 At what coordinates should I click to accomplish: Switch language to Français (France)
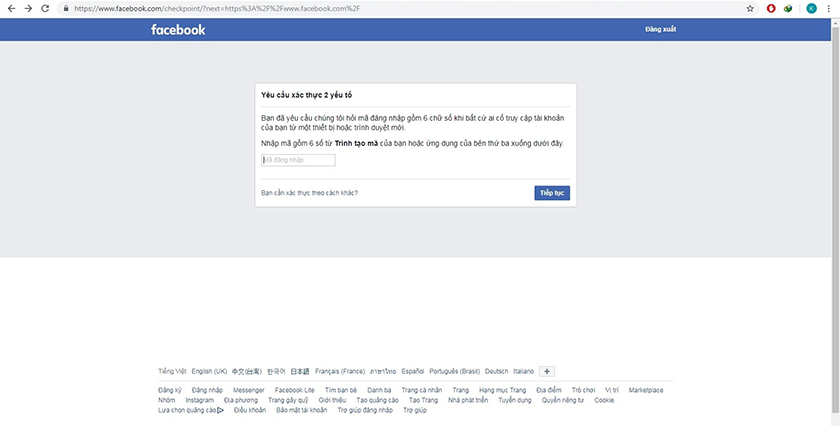coord(340,371)
